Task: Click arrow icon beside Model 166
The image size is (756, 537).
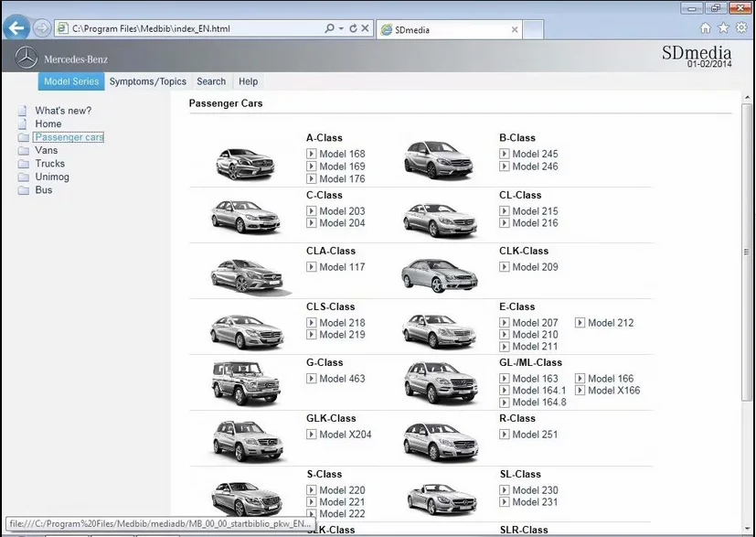Action: (x=580, y=378)
